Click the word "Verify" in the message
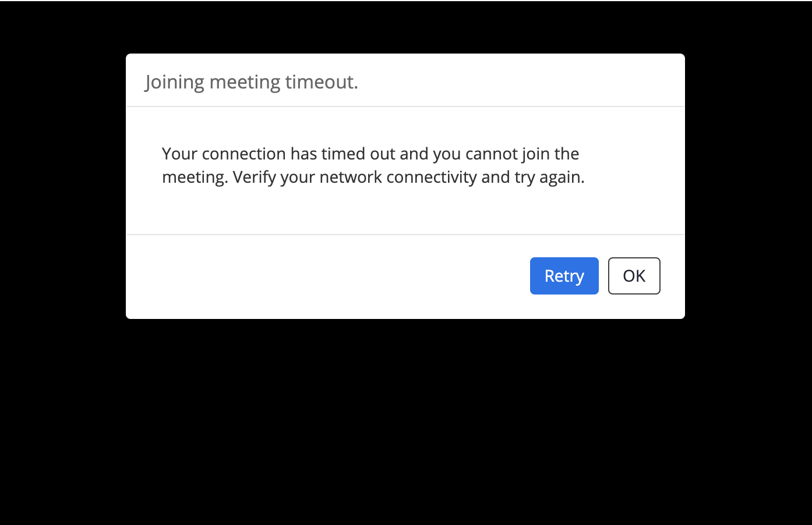The width and height of the screenshot is (812, 525). 254,177
